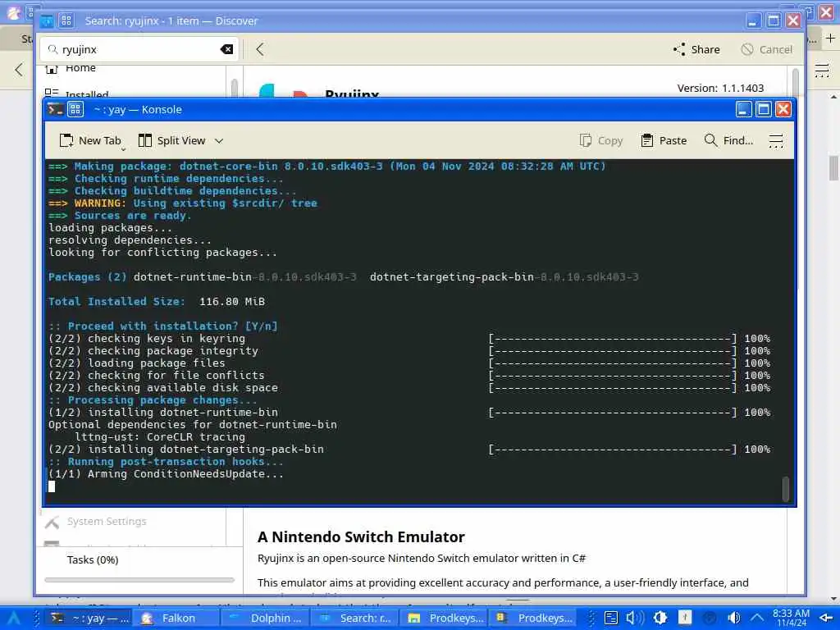
Task: Click Paste in Konsole toolbar
Action: 664,140
